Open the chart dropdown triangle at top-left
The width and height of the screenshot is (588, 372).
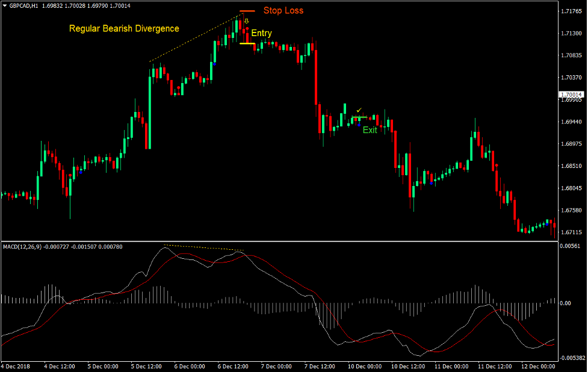[5, 5]
